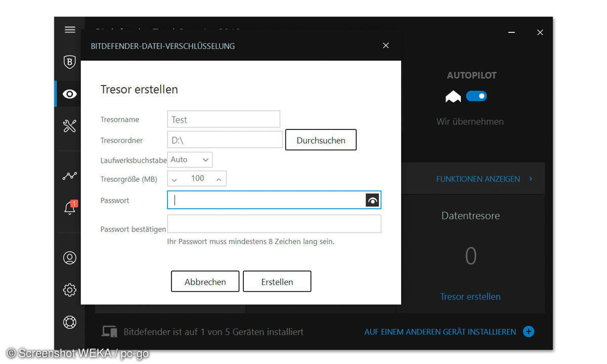Screen dimensions: 607x364
Task: Click the devices icon in the bottom bar
Action: point(109,332)
